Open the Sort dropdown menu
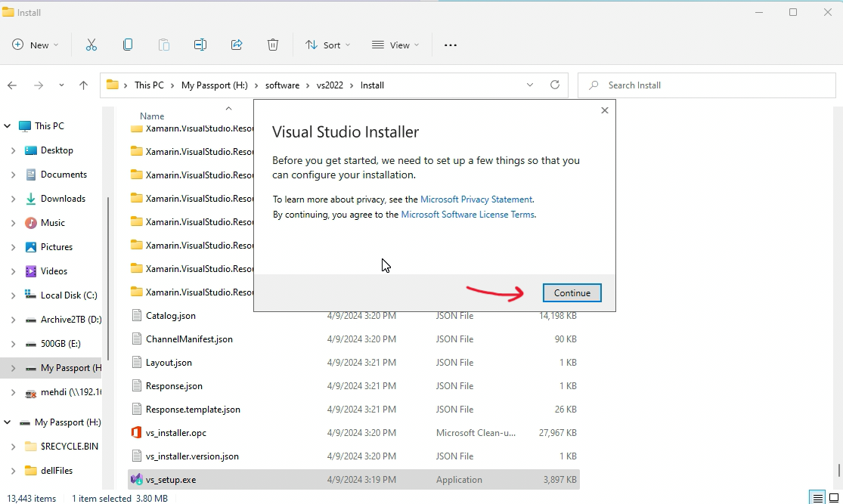843x504 pixels. [327, 45]
